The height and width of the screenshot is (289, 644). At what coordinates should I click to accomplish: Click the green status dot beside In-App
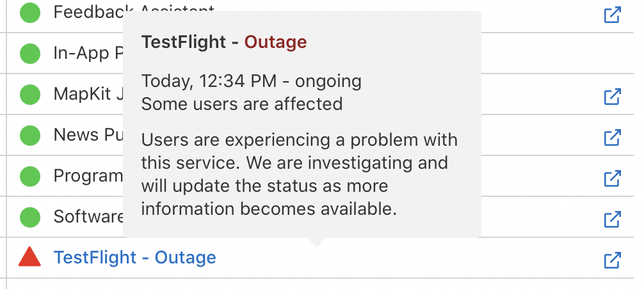30,53
